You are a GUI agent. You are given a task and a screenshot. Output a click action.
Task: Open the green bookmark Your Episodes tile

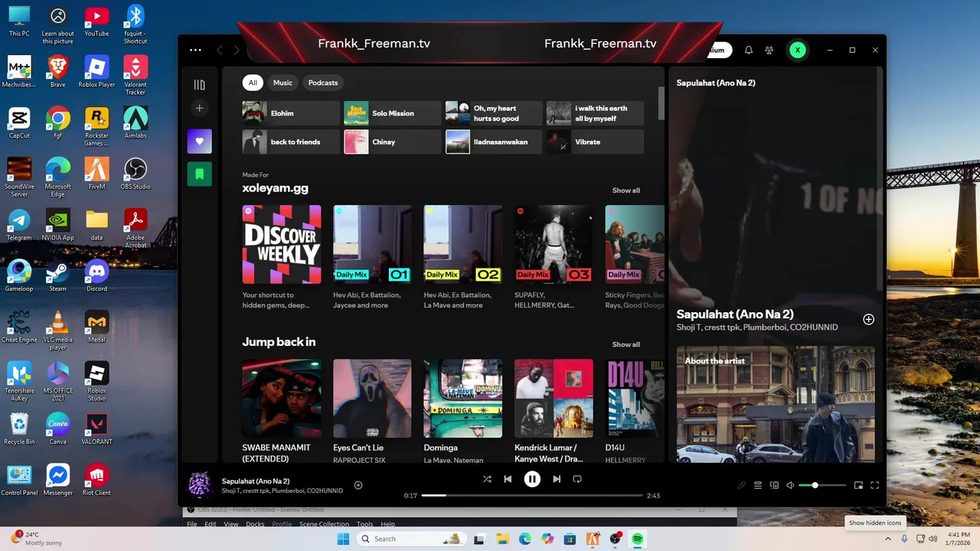pyautogui.click(x=200, y=174)
